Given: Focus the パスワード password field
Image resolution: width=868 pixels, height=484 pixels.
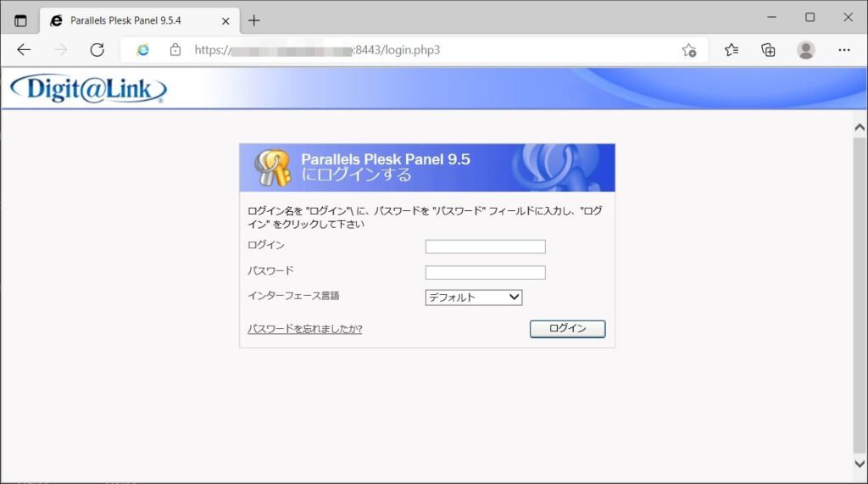Looking at the screenshot, I should pos(485,272).
